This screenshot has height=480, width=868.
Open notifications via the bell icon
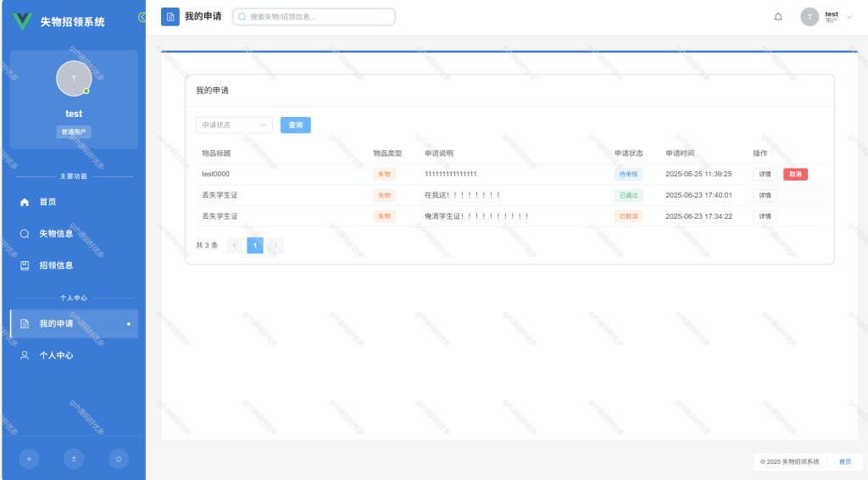[x=778, y=17]
